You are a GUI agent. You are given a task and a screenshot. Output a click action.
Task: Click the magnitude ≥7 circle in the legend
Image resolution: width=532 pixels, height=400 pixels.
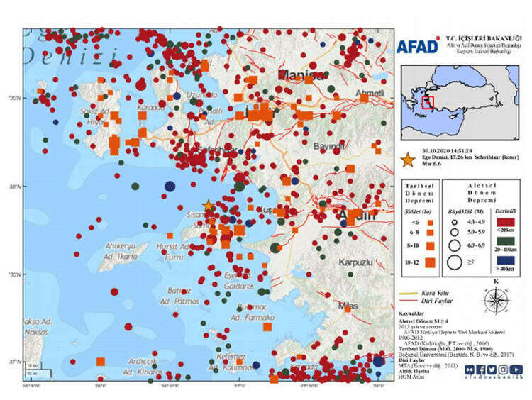[455, 262]
